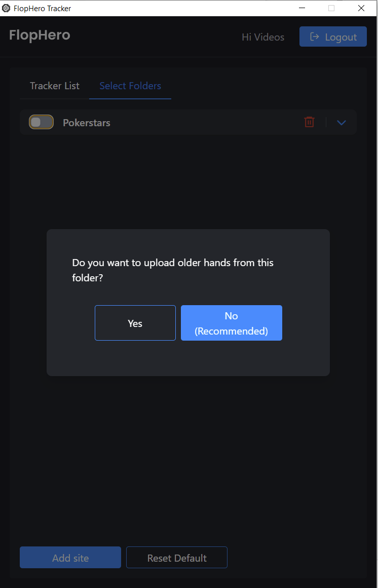
Task: Choose No (Recommended) in the dialog
Action: (x=232, y=323)
